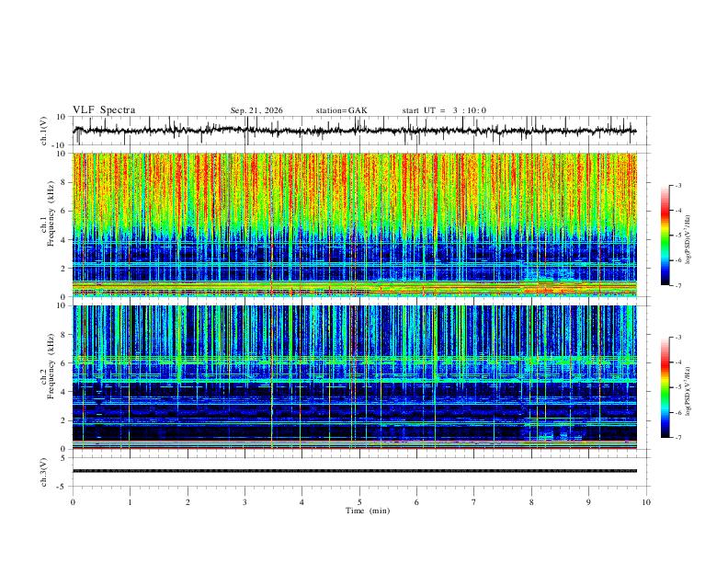
Task: Click the ch.1(V) waveform trace
Action: (x=354, y=131)
